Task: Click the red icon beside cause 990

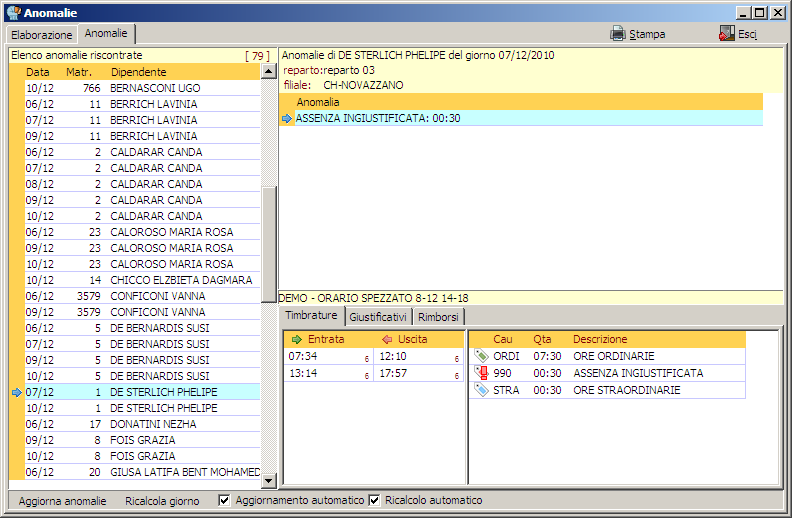Action: click(x=481, y=373)
